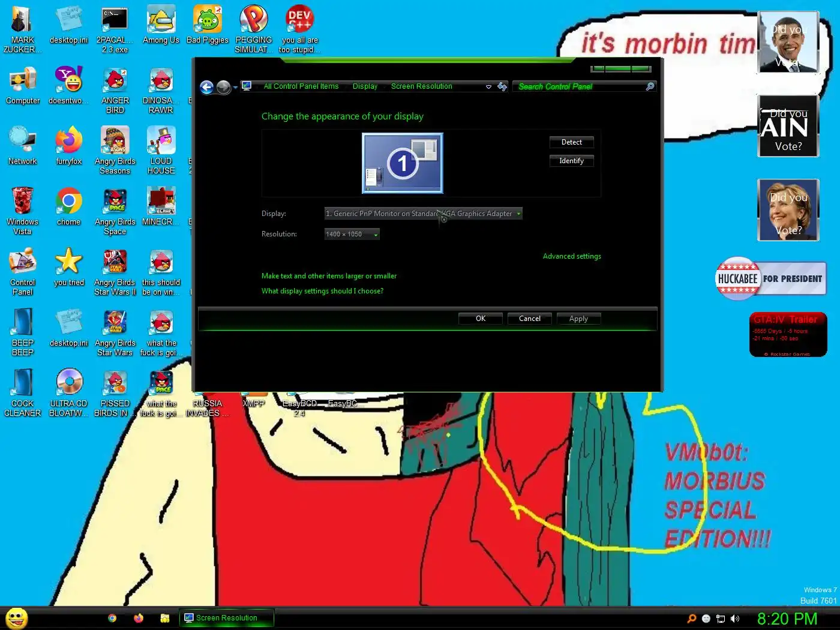Open the MARK ZUCKER desktop icon
840x630 pixels.
[x=22, y=29]
